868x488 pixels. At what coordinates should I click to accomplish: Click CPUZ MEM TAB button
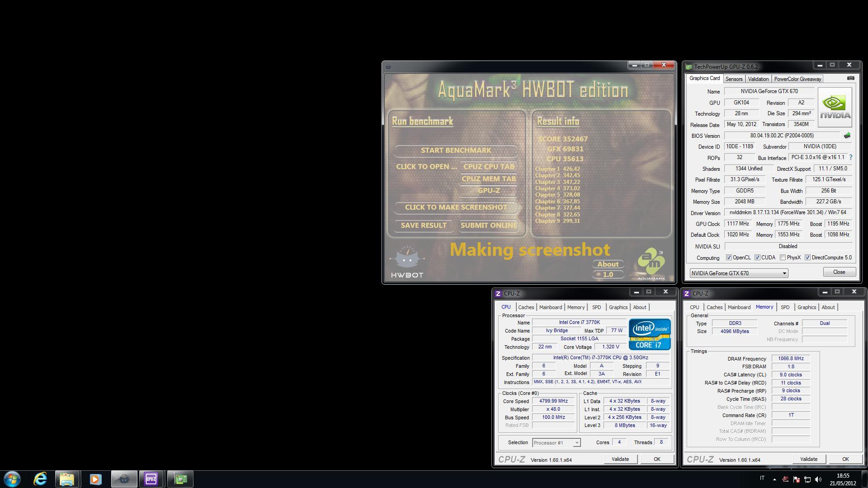(x=489, y=179)
